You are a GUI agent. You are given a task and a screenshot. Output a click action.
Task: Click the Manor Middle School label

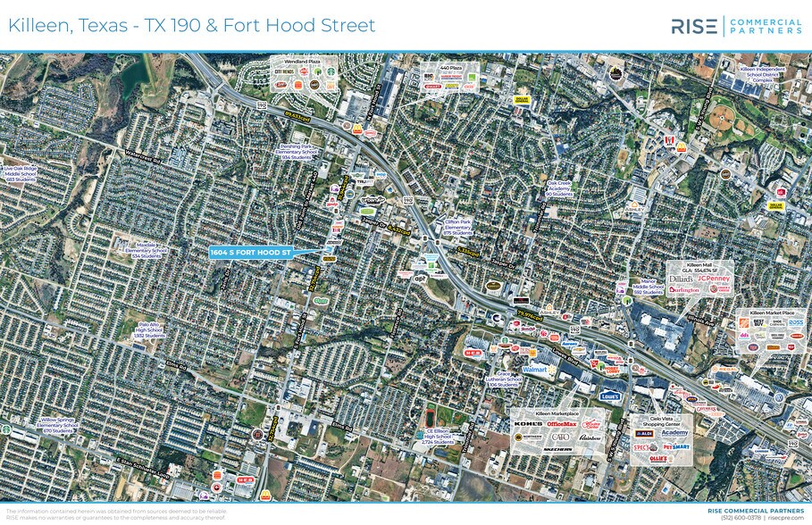648,287
